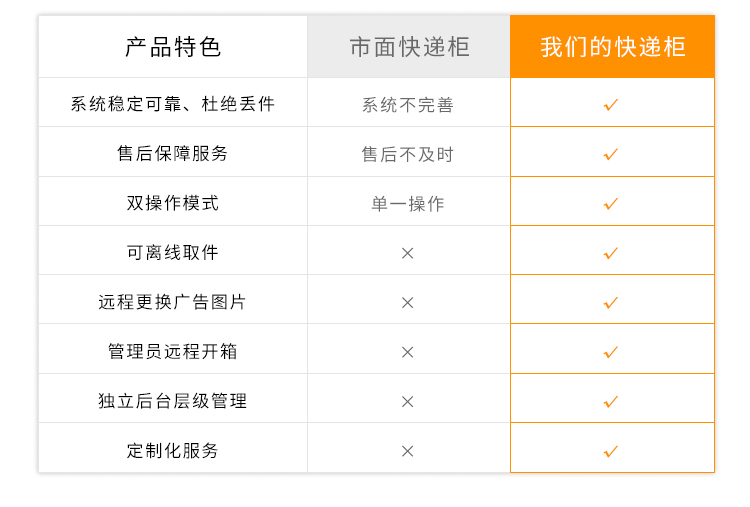The width and height of the screenshot is (750, 507).
Task: Click the gray X in 管理员远程开箱 row
Action: coord(408,353)
